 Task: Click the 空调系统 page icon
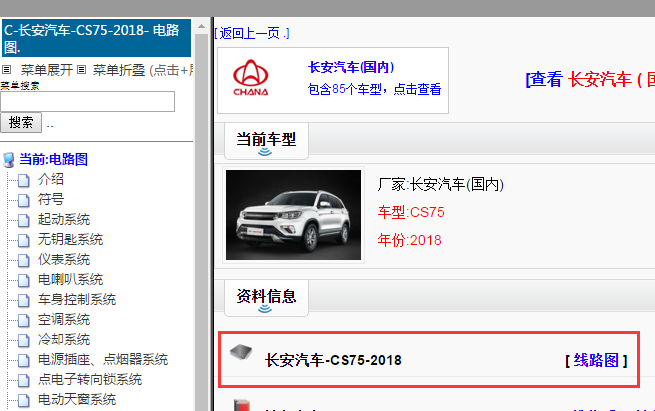click(x=24, y=320)
